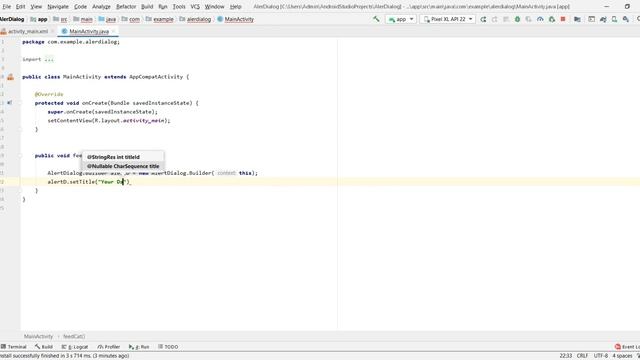Click the MainActivity breadcrumb class
This screenshot has height=360, width=640.
pos(236,19)
